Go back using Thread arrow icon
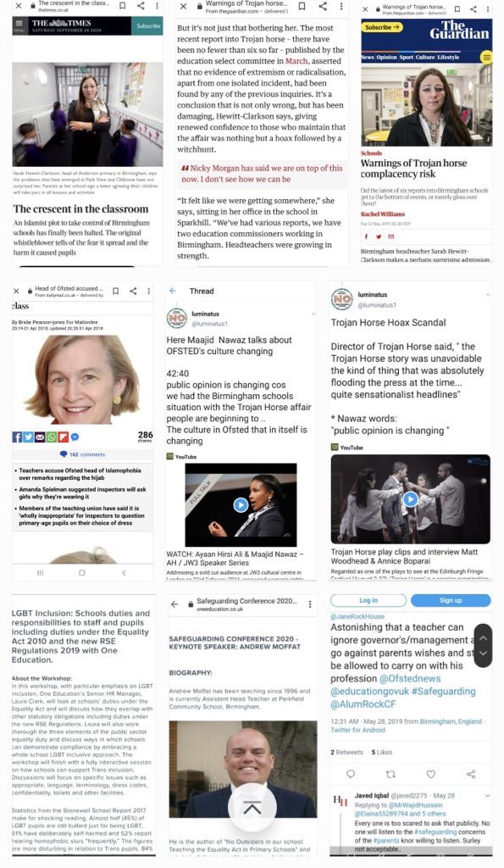This screenshot has width=504, height=868. coord(173,291)
